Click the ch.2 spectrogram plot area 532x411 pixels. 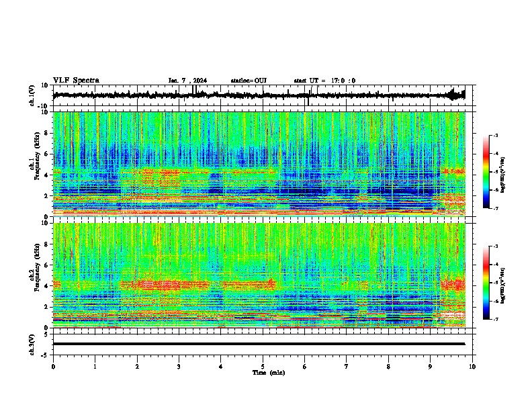point(259,275)
